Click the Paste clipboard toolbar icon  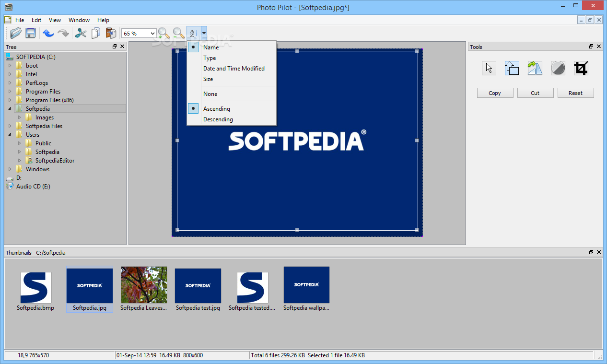(111, 33)
